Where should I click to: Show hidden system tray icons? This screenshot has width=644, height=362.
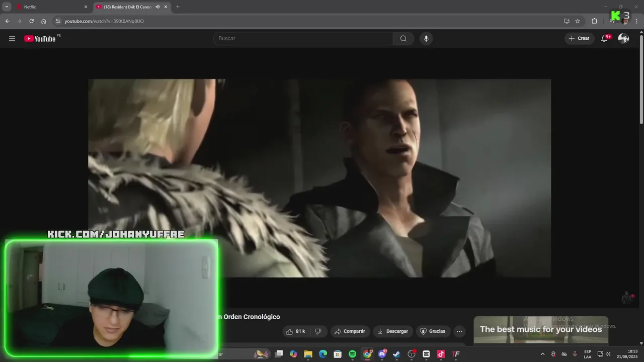click(542, 354)
